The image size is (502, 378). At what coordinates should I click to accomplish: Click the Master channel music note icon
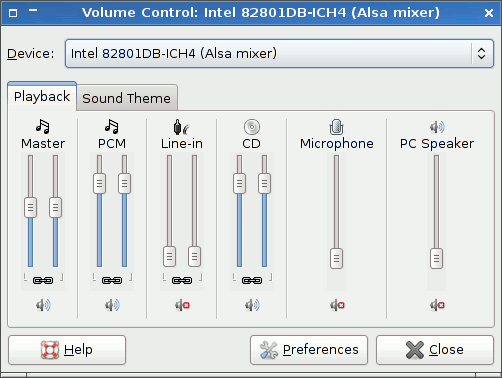click(43, 127)
